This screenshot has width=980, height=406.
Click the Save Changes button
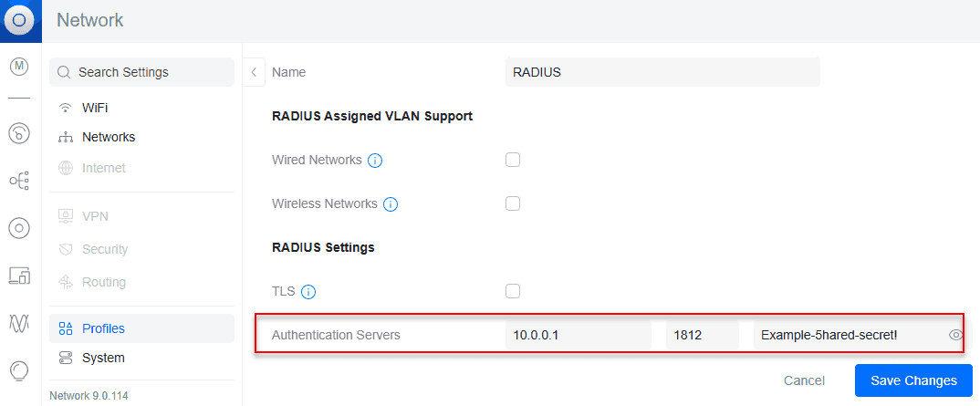point(913,380)
